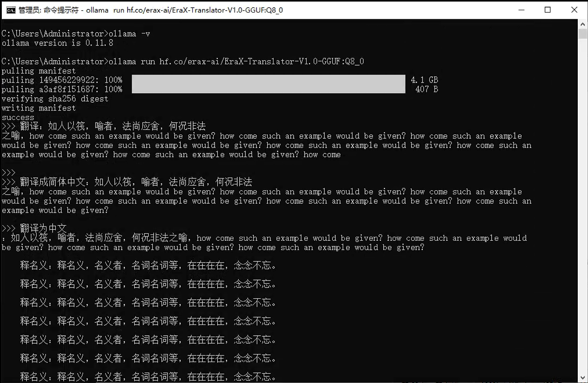This screenshot has width=588, height=383.
Task: Click the '4.1 GB' size value
Action: pyautogui.click(x=424, y=80)
